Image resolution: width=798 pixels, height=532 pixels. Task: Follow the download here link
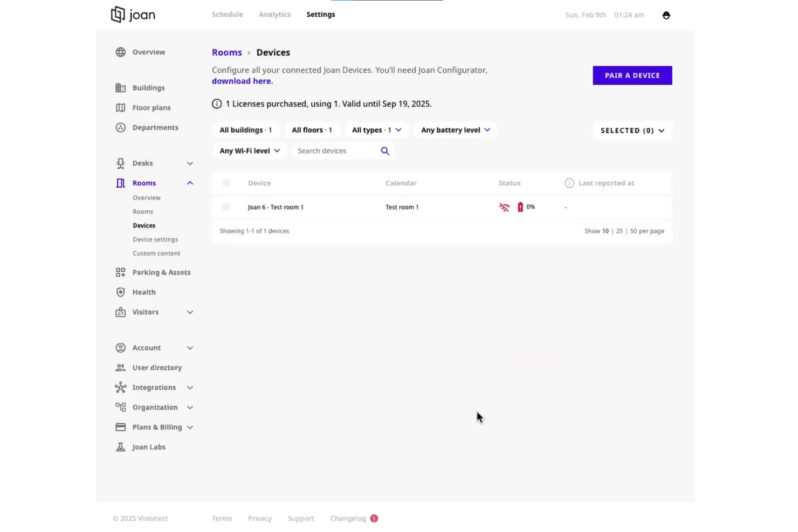pyautogui.click(x=242, y=81)
